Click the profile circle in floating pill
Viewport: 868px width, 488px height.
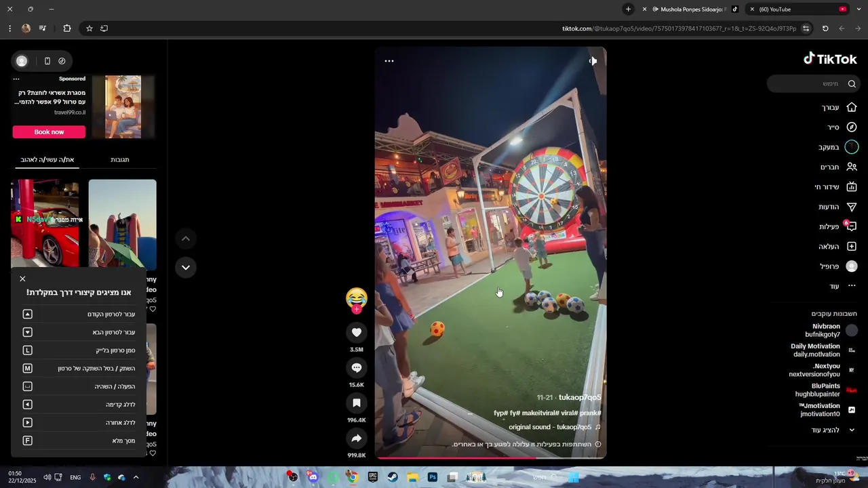tap(22, 61)
